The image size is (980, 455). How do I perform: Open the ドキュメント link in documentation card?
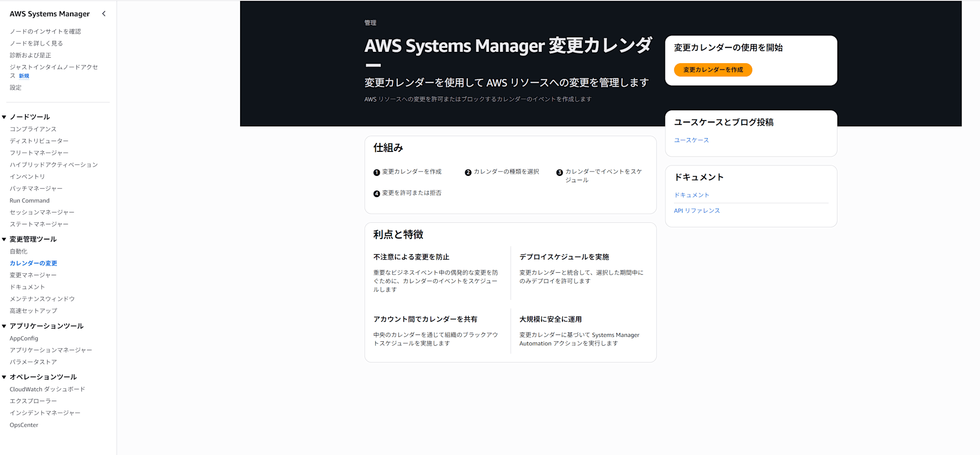click(691, 195)
